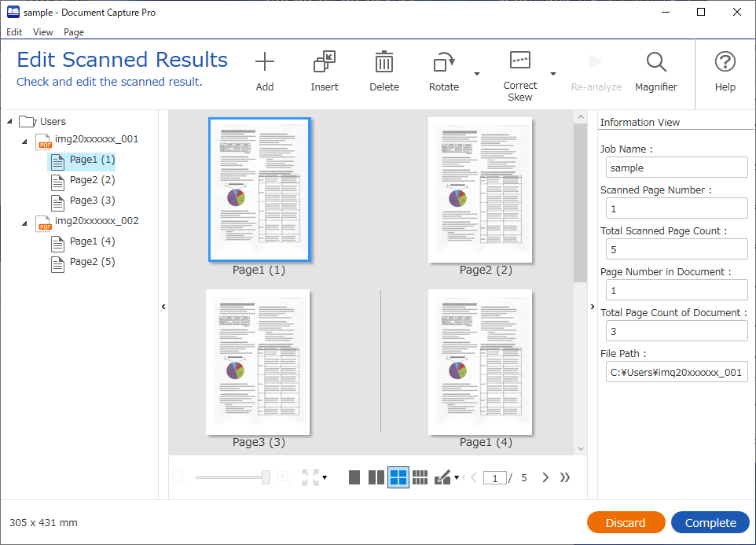
Task: Open the Magnifier tool
Action: (656, 62)
